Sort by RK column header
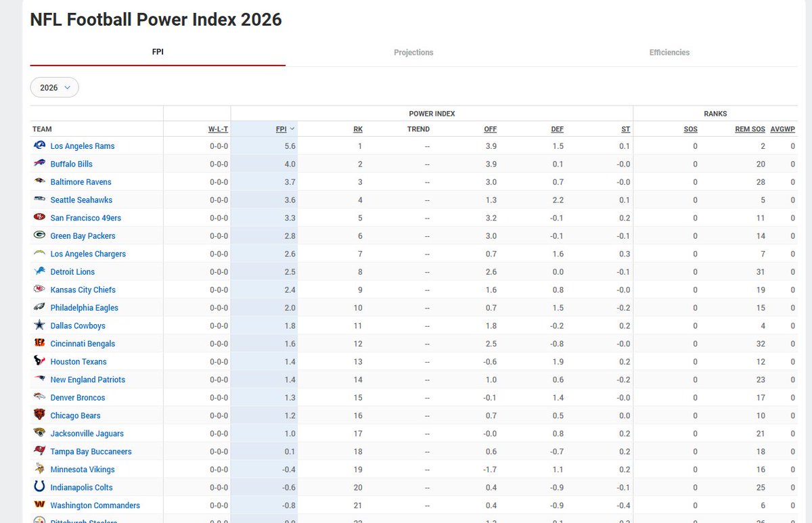Viewport: 812px width, 523px height. tap(358, 129)
